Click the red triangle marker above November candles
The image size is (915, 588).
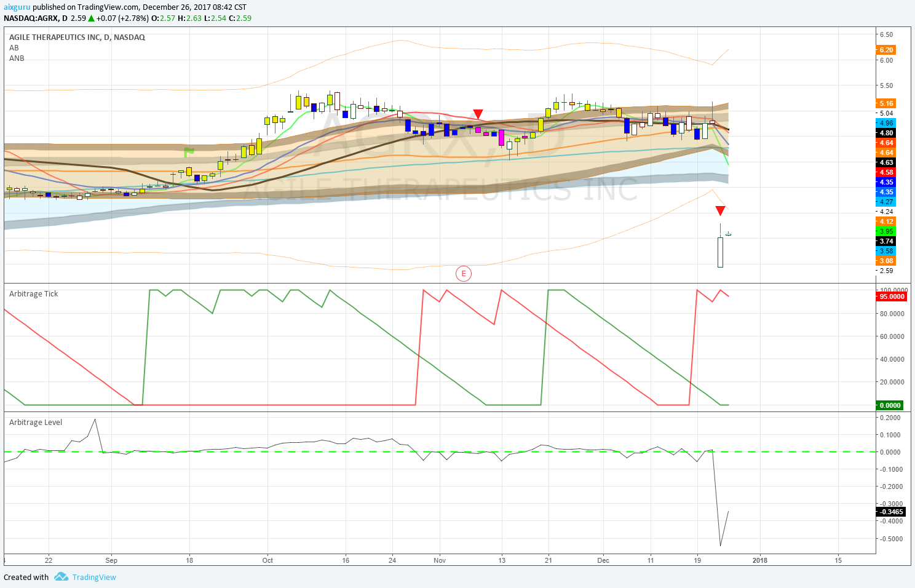point(478,114)
